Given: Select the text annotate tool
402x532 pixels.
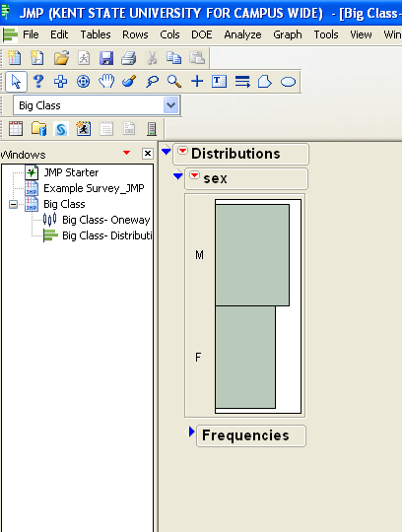Looking at the screenshot, I should tap(219, 82).
